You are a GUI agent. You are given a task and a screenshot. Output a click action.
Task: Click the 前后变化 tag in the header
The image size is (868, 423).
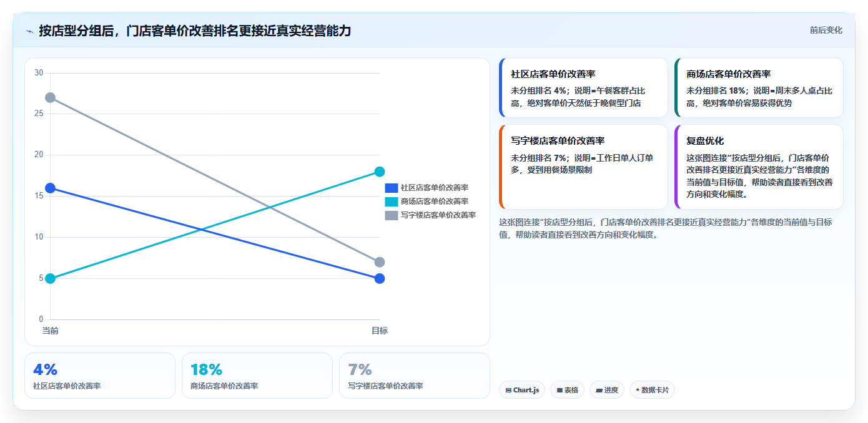[826, 30]
